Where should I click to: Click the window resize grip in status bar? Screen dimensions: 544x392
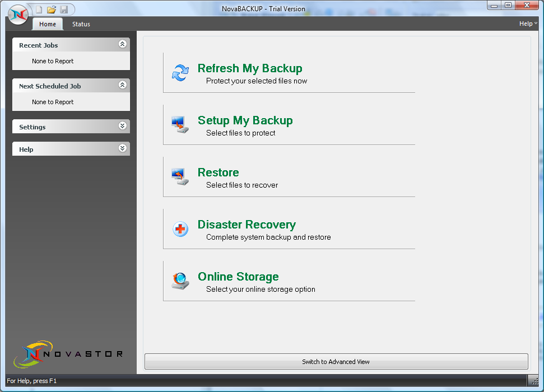click(534, 381)
